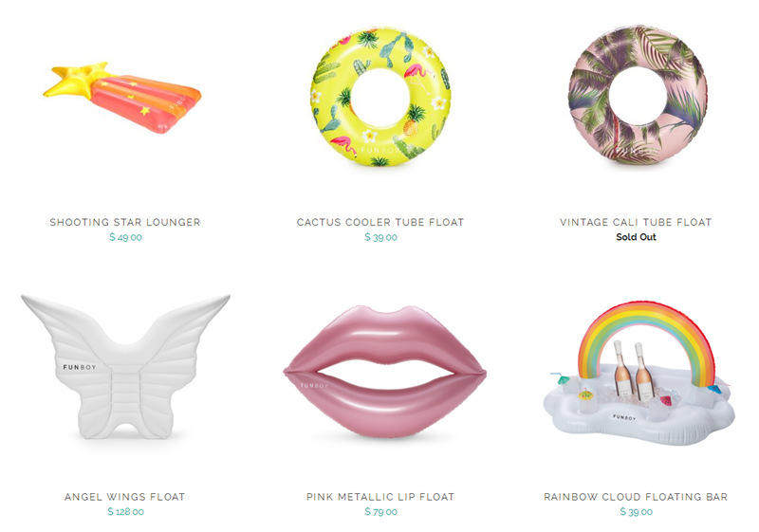This screenshot has width=759, height=532.
Task: Select the Angel Wings Float title link
Action: point(125,497)
